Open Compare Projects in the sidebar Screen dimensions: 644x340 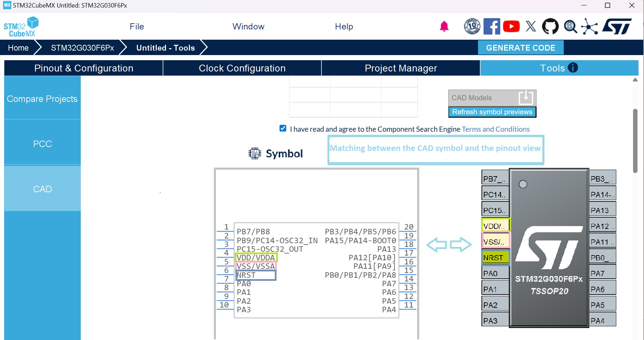[42, 99]
